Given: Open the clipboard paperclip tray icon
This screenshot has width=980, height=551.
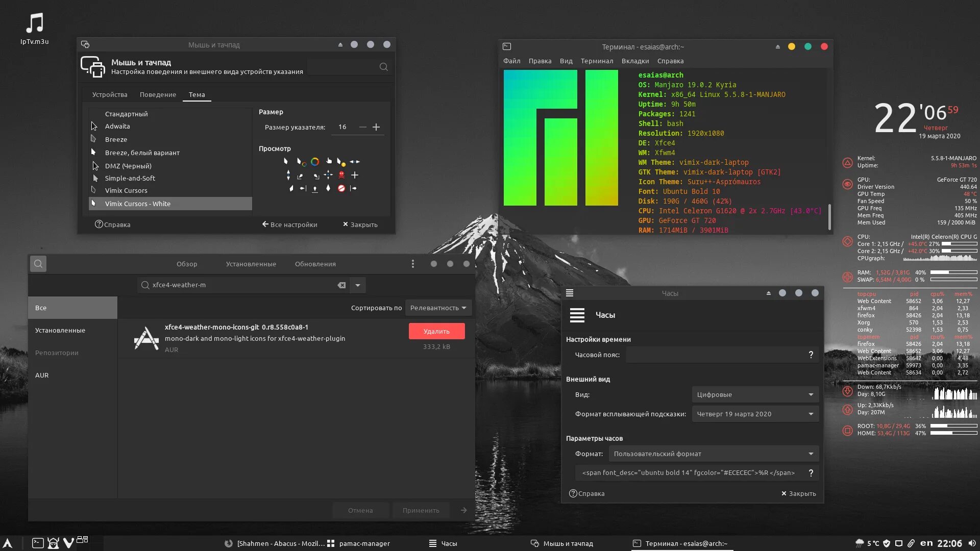Looking at the screenshot, I should pyautogui.click(x=911, y=543).
